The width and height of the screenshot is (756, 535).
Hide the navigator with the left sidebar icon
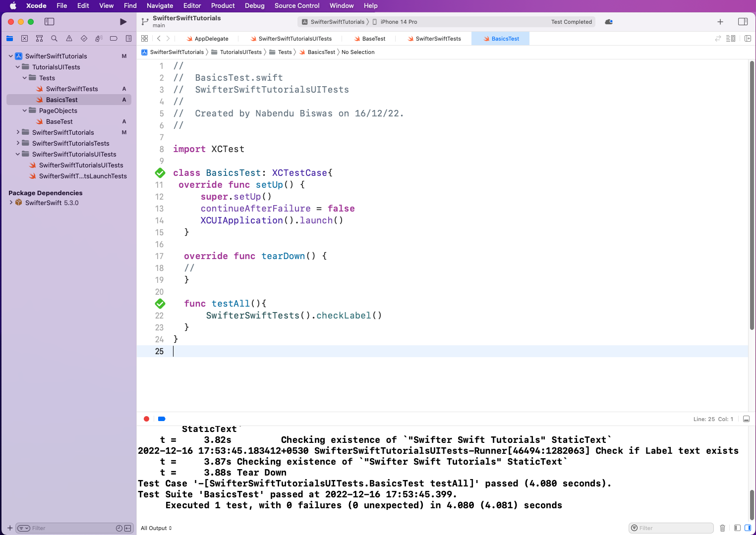point(49,22)
